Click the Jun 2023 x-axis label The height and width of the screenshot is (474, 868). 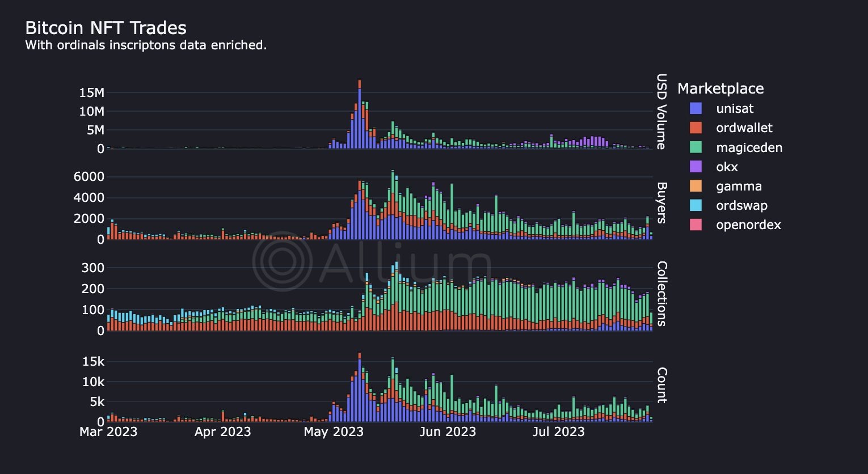coord(448,432)
